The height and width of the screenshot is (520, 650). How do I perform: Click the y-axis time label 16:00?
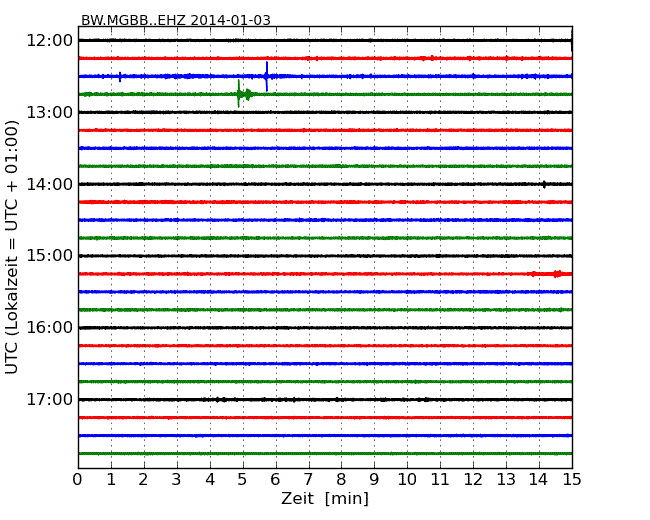point(50,328)
